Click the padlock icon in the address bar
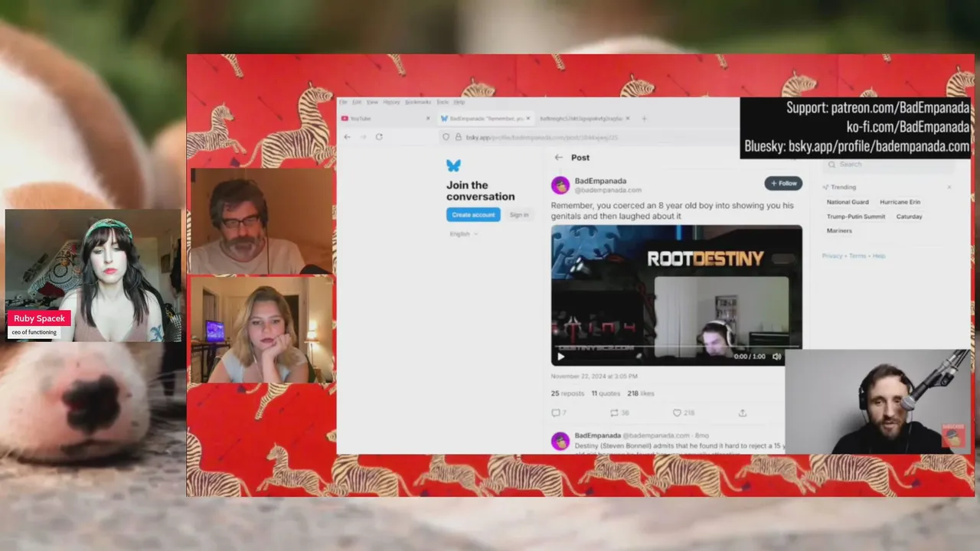Screen dimensions: 980x551 459,137
